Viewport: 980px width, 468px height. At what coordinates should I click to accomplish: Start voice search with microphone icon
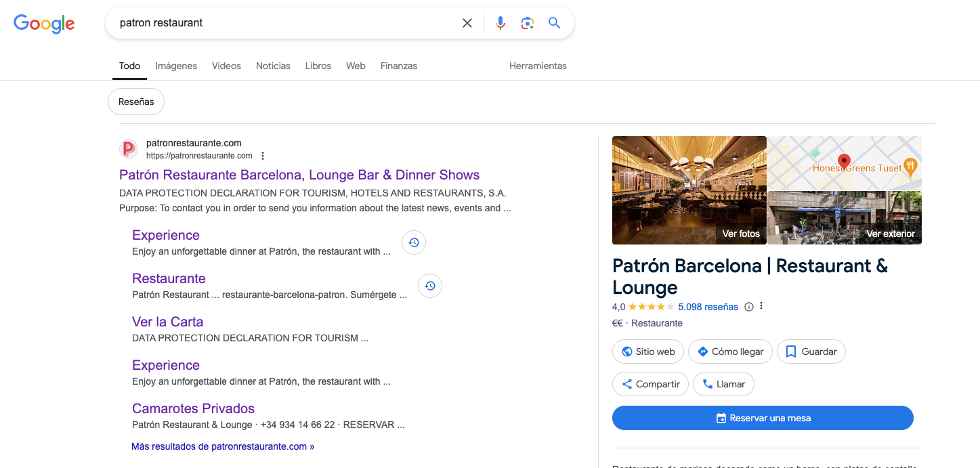click(500, 23)
